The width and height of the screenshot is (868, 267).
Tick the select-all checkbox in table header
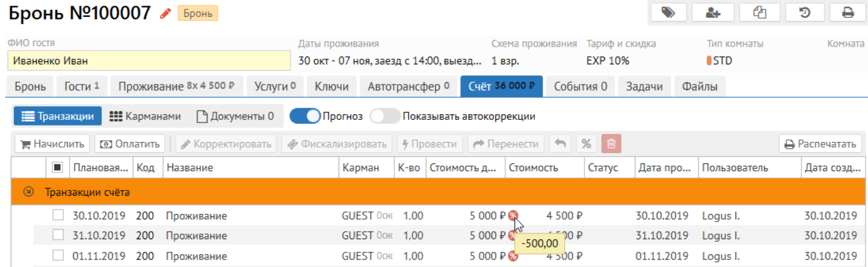coord(57,167)
